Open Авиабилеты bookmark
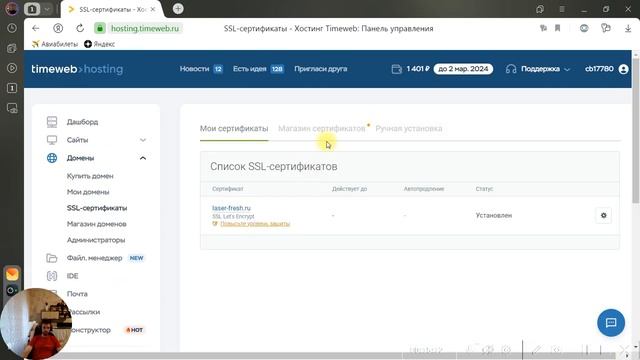 (55, 44)
